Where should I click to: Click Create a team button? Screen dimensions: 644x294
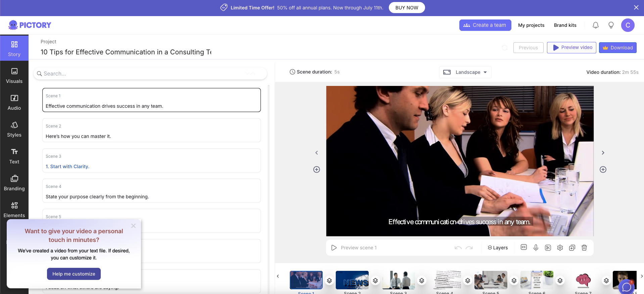(485, 25)
